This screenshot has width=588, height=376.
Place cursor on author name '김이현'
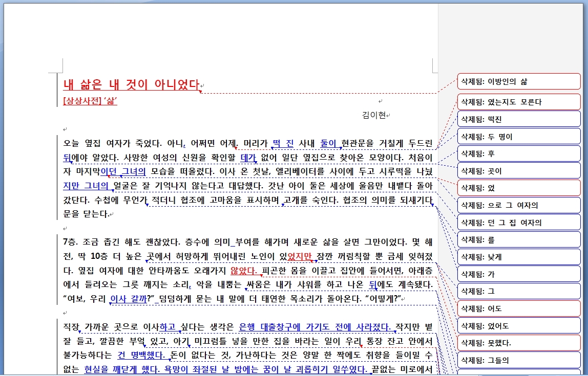pyautogui.click(x=373, y=115)
